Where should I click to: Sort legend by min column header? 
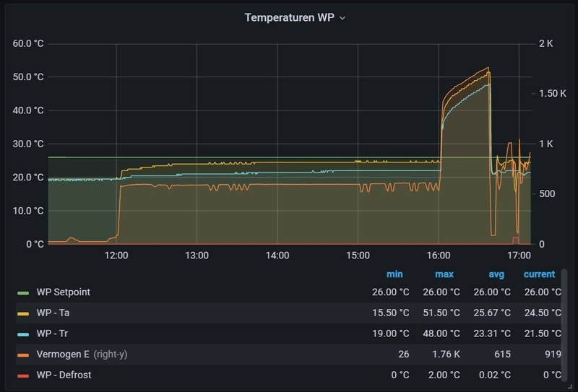[x=394, y=274]
